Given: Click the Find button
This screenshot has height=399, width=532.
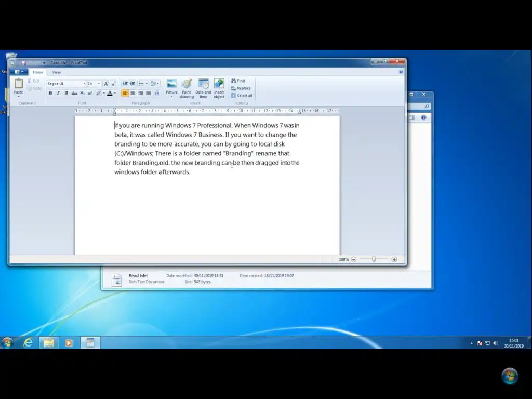Looking at the screenshot, I should 238,81.
